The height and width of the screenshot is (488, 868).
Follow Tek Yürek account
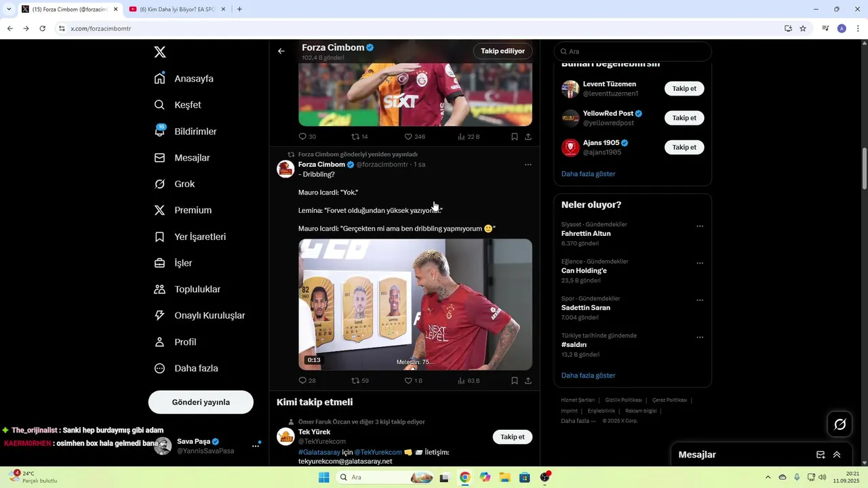coord(512,437)
